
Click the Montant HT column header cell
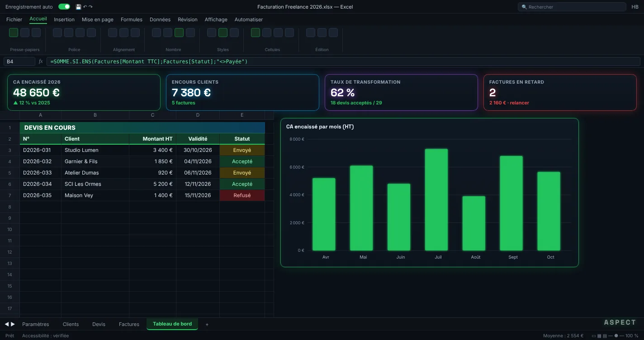pos(153,139)
